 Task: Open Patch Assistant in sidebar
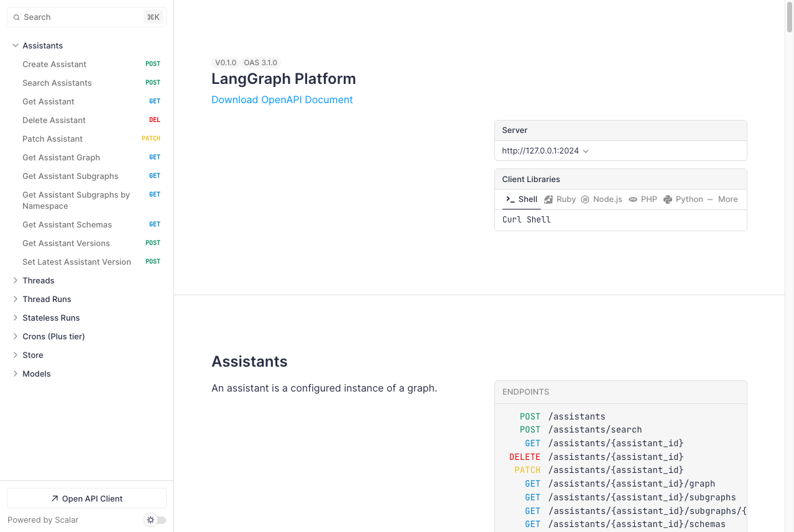86,139
